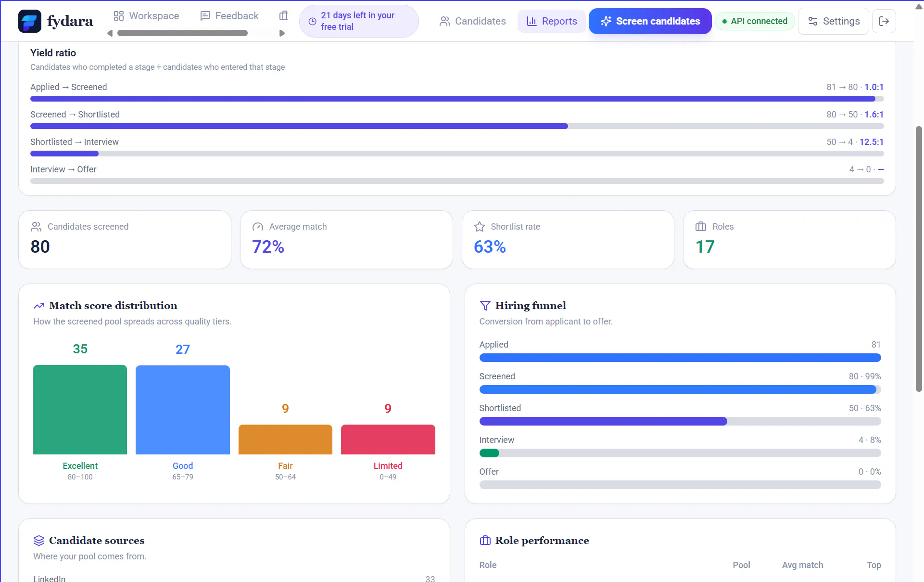Screen dimensions: 924x582
Task: Click the Candidates screened people icon
Action: [36, 227]
